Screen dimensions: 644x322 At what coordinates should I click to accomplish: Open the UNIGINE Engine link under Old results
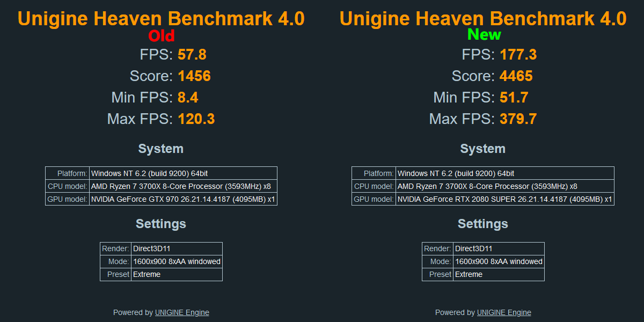coord(182,312)
